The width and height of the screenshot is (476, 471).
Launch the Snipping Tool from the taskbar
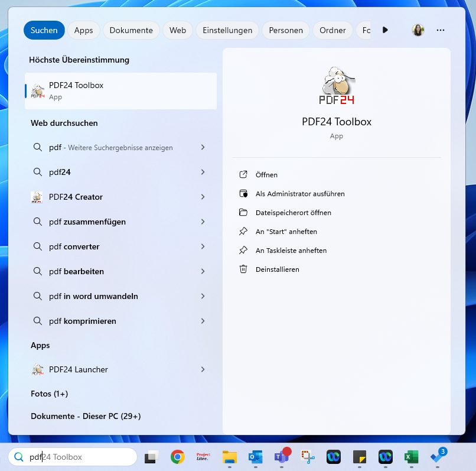308,457
